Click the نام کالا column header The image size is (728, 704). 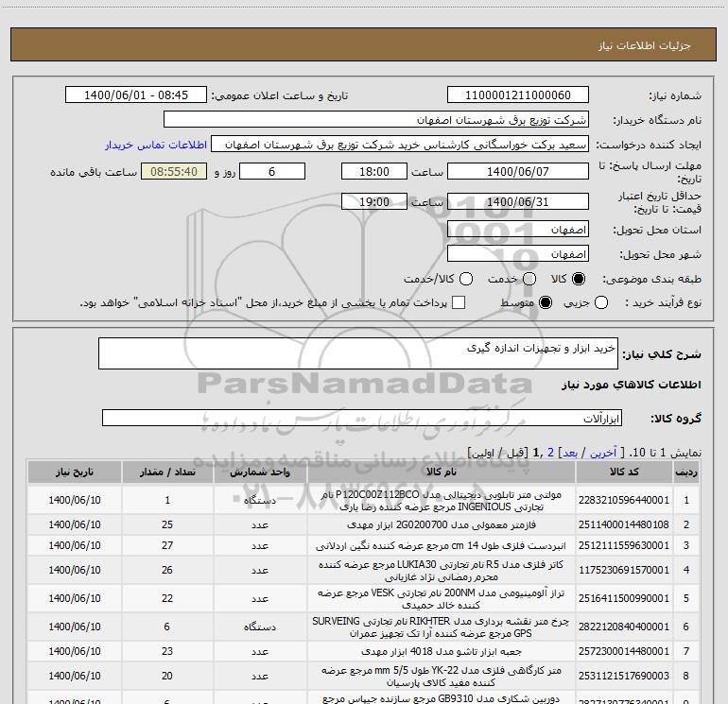[442, 472]
